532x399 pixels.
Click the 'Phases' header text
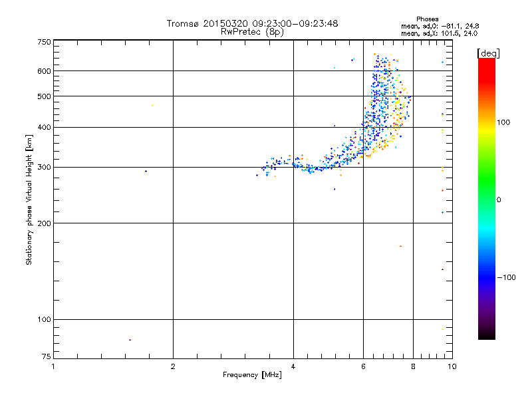[428, 19]
